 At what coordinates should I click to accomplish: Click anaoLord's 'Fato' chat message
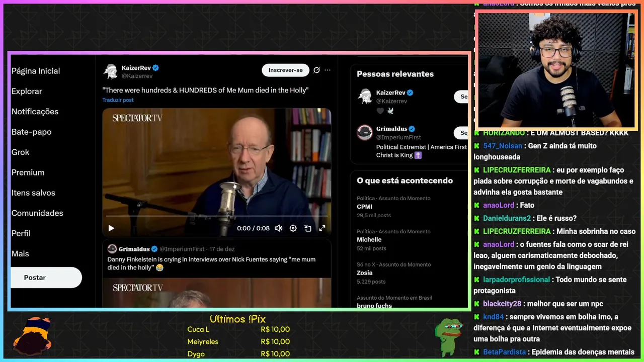point(527,205)
